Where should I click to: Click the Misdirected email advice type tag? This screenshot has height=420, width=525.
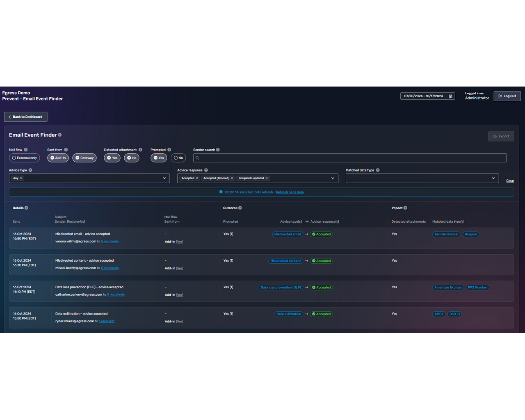click(288, 235)
